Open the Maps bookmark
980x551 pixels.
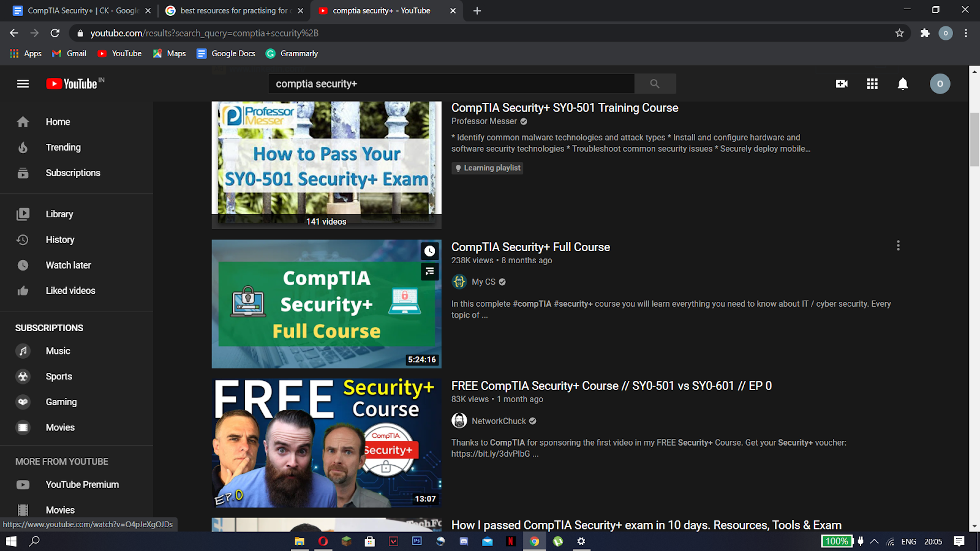170,53
